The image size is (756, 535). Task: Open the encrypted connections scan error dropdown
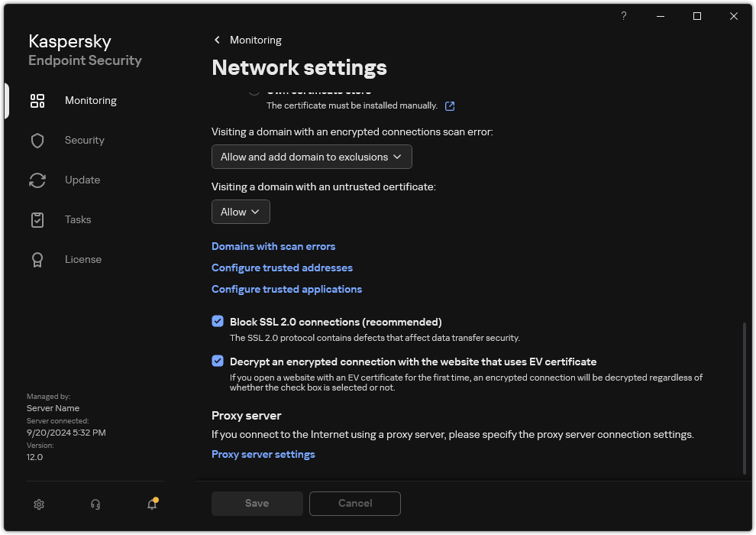312,157
